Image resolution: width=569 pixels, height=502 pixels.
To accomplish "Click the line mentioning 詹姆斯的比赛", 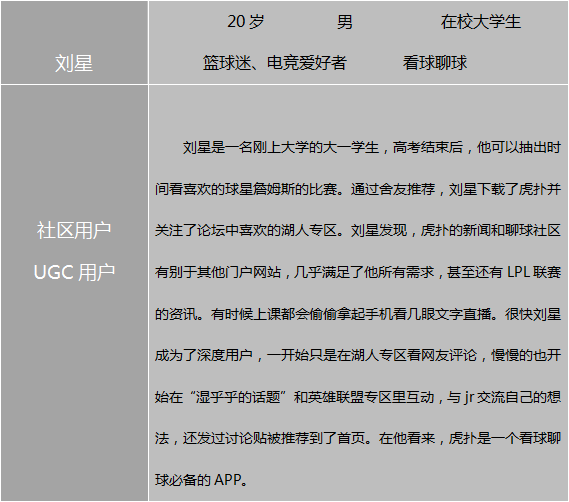I will tap(358, 189).
